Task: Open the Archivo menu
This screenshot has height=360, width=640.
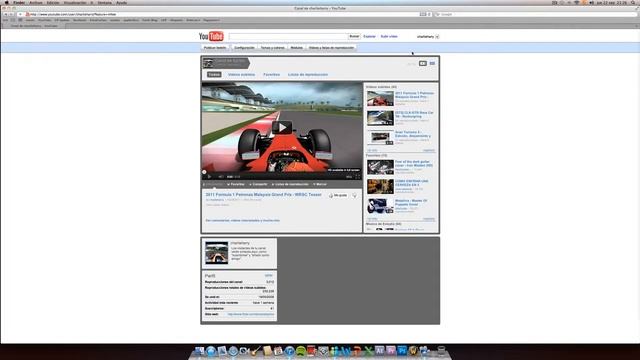Action: click(36, 2)
